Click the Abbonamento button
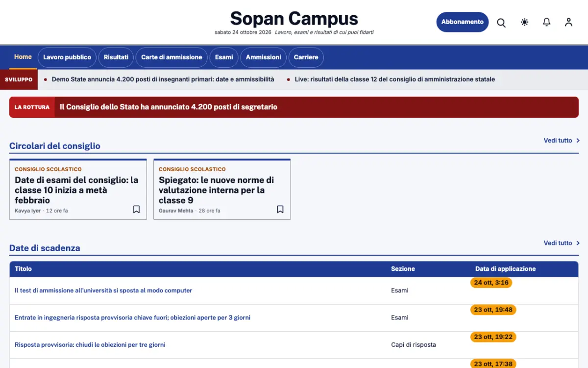Image resolution: width=588 pixels, height=368 pixels. 463,22
